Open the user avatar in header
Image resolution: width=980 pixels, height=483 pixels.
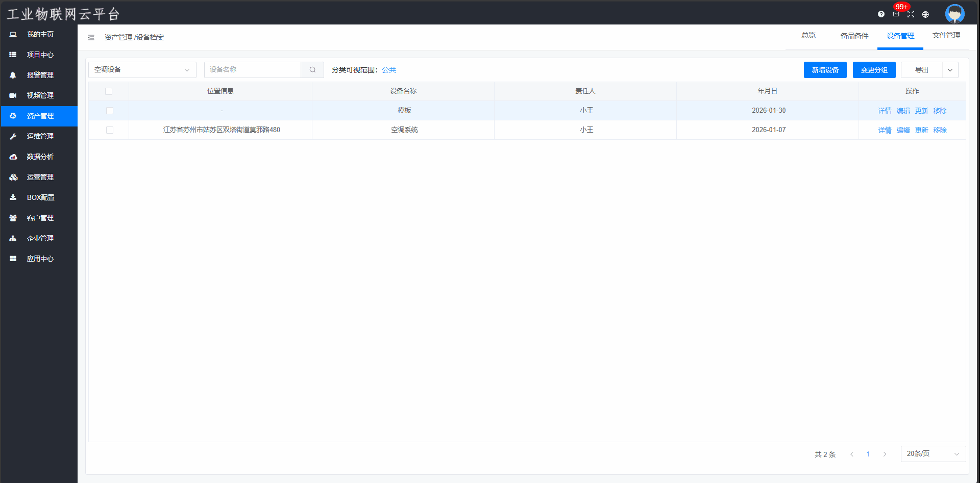point(954,14)
